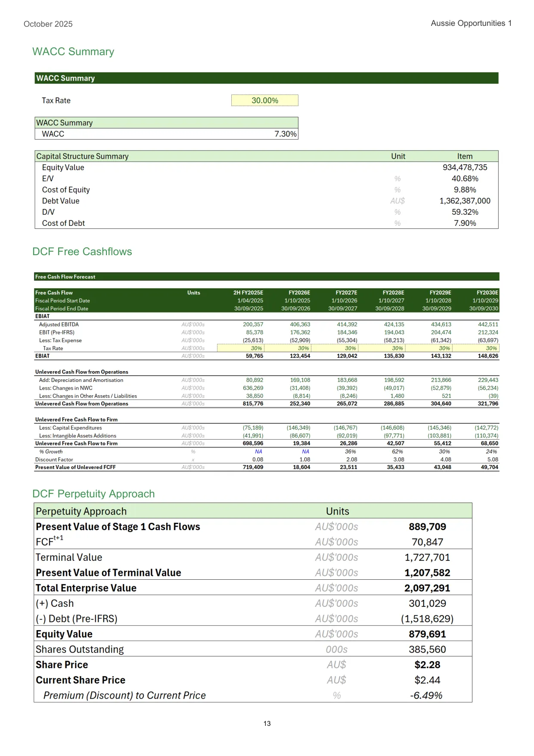The width and height of the screenshot is (534, 756).
Task: Click Terminal Value figure 1,727,701
Action: [x=427, y=557]
